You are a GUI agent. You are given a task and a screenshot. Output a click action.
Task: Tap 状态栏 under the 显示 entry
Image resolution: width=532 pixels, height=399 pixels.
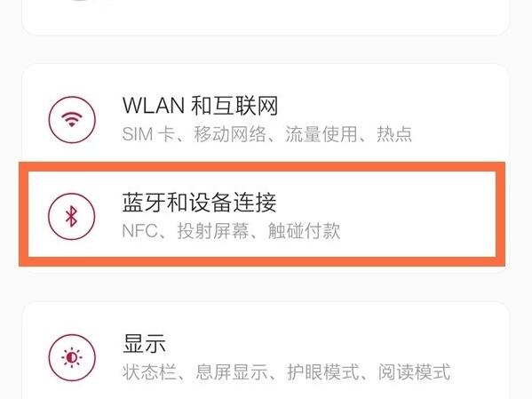click(149, 372)
